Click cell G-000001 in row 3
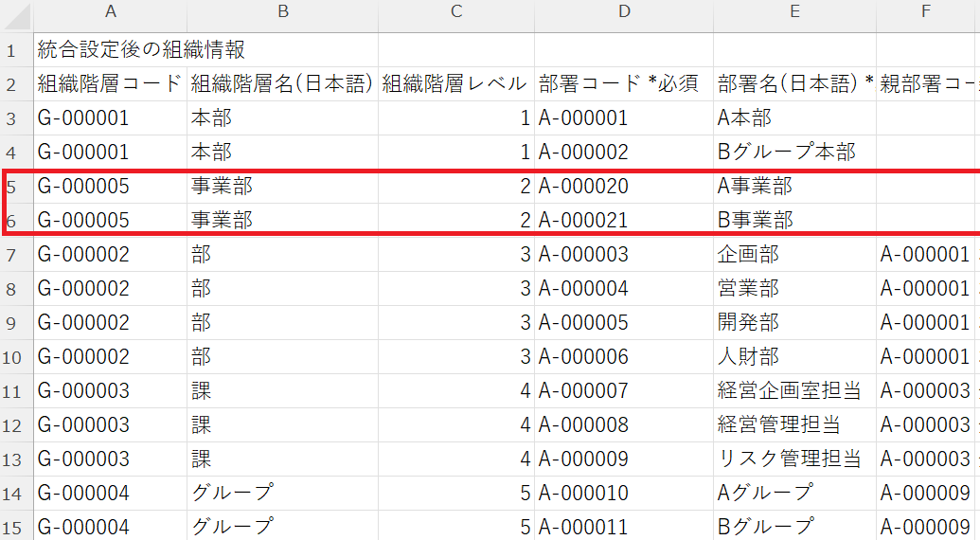Image resolution: width=980 pixels, height=540 pixels. (111, 118)
